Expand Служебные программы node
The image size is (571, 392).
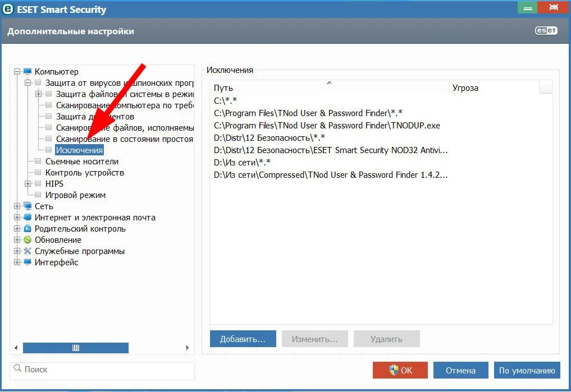pos(17,251)
